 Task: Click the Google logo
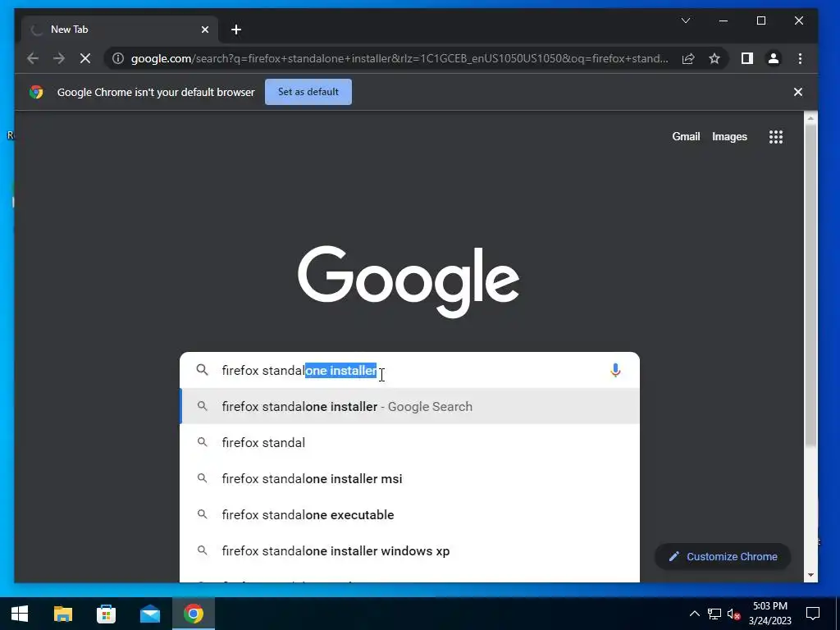(409, 281)
